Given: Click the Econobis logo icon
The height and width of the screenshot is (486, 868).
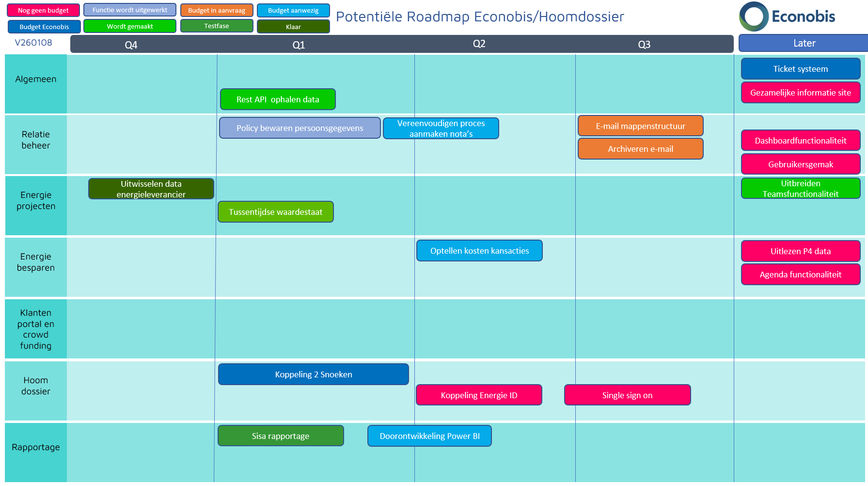Looking at the screenshot, I should point(754,16).
